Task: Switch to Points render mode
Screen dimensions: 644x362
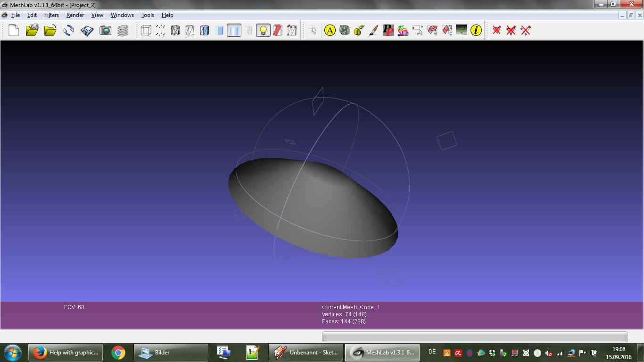Action: click(161, 31)
